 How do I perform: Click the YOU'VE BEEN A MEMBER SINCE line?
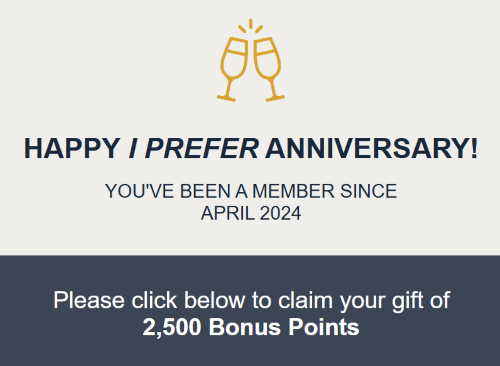[x=251, y=191]
